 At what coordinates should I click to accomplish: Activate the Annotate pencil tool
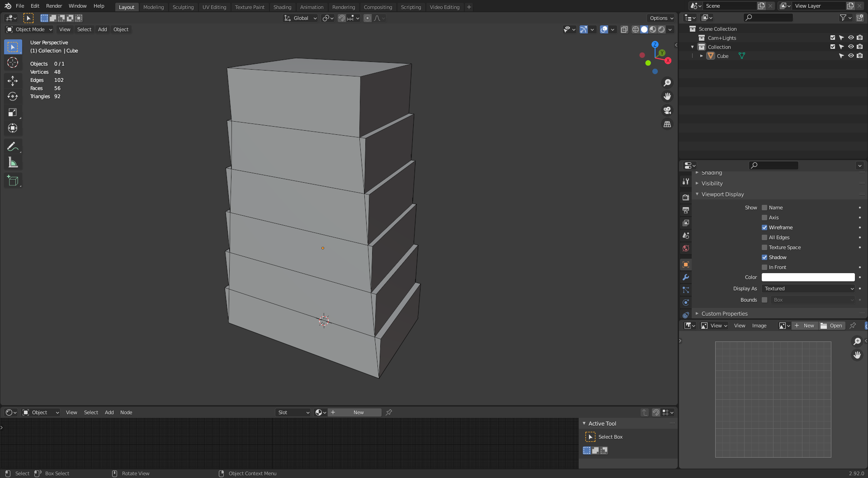point(13,147)
